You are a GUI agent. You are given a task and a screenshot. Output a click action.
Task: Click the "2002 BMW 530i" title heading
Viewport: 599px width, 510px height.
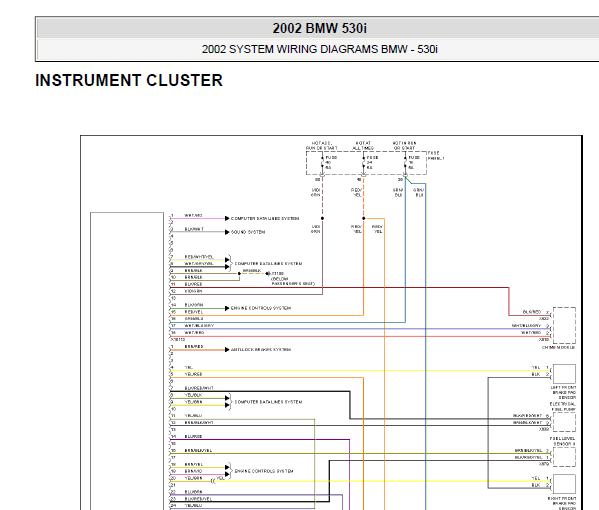click(319, 28)
